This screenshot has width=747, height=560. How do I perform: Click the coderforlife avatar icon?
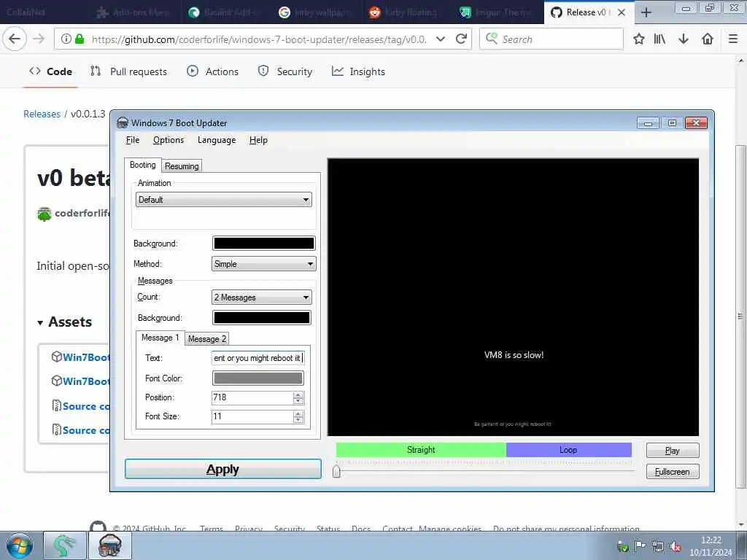pos(44,214)
